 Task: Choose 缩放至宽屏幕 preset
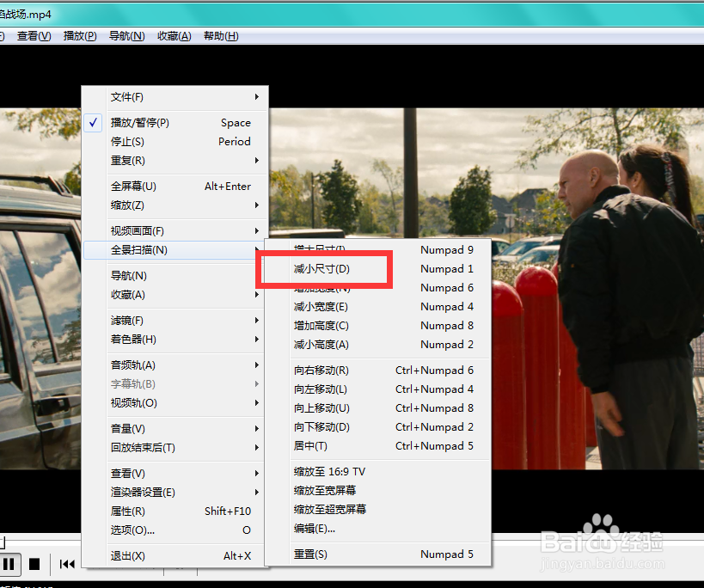coord(378,491)
